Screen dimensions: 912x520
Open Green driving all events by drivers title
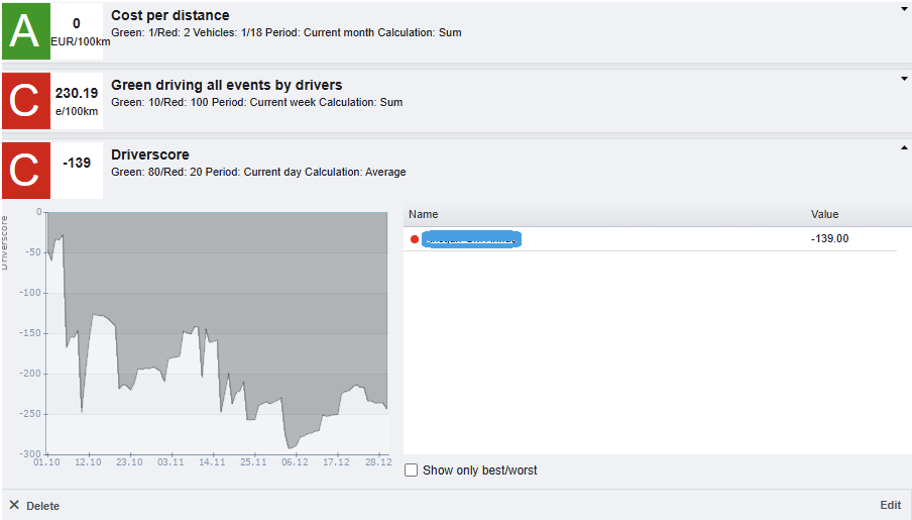pos(227,85)
